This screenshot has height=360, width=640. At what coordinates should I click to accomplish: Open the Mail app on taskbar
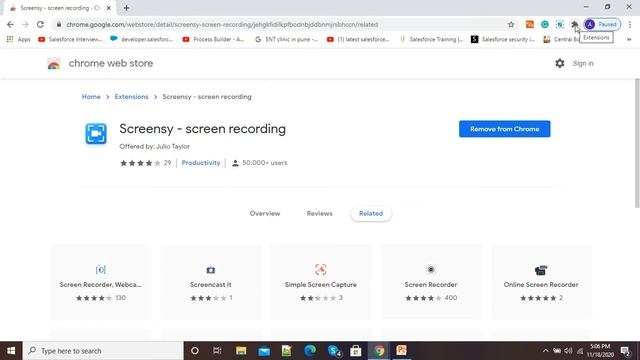264,351
